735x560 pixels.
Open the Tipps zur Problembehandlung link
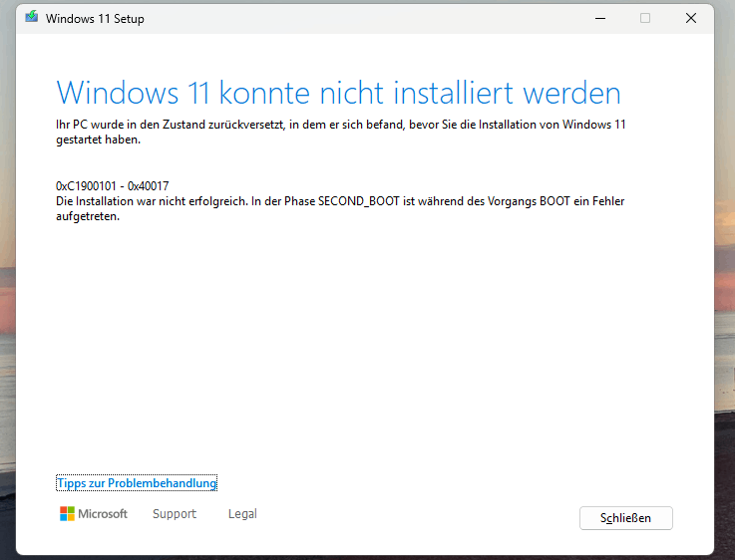[137, 482]
